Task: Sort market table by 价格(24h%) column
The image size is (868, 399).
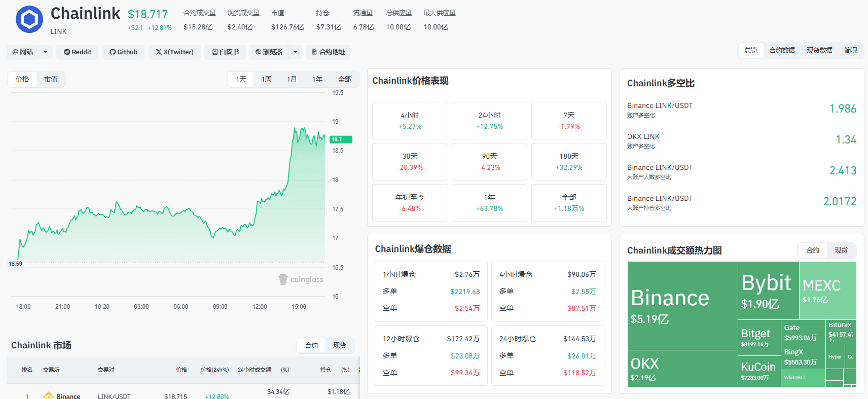Action: pos(214,370)
